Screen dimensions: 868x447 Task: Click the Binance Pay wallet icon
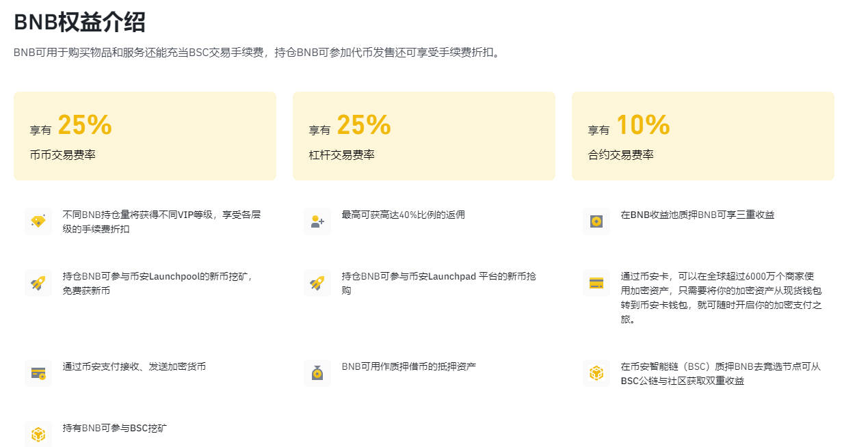coord(38,373)
